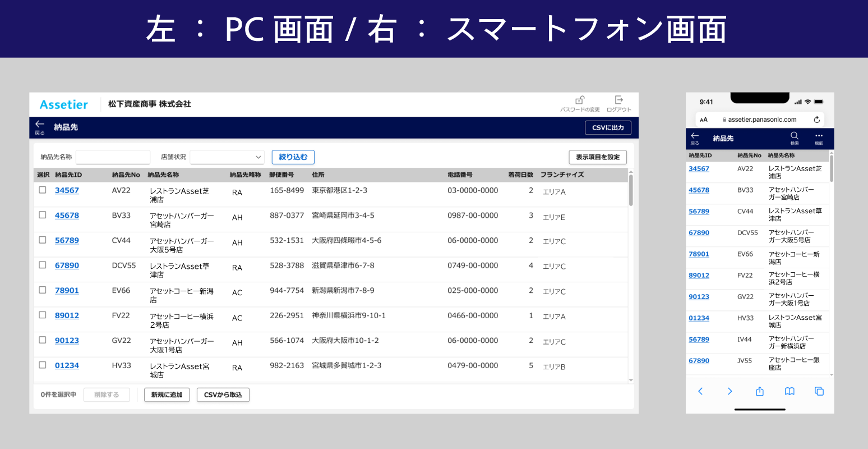The width and height of the screenshot is (868, 449).
Task: Open 納品先ID link 45678 in PC table
Action: [x=67, y=216]
